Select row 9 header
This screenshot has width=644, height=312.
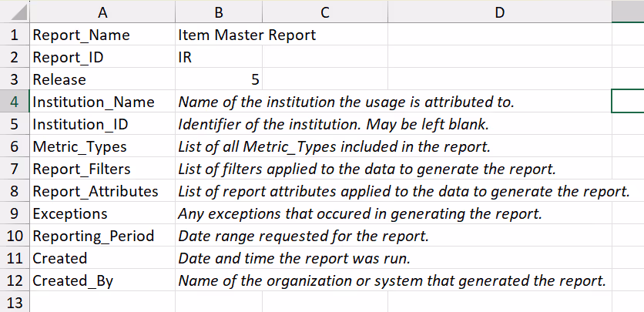(x=15, y=213)
